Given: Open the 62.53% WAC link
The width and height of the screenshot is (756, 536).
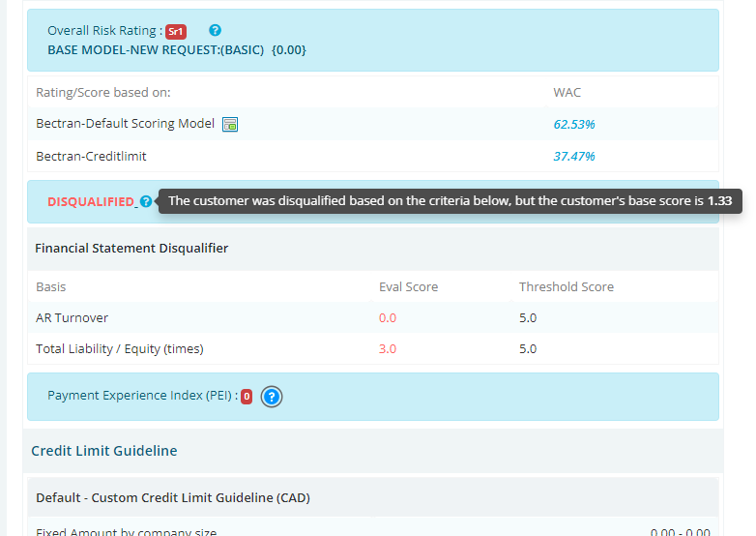Looking at the screenshot, I should coord(573,125).
